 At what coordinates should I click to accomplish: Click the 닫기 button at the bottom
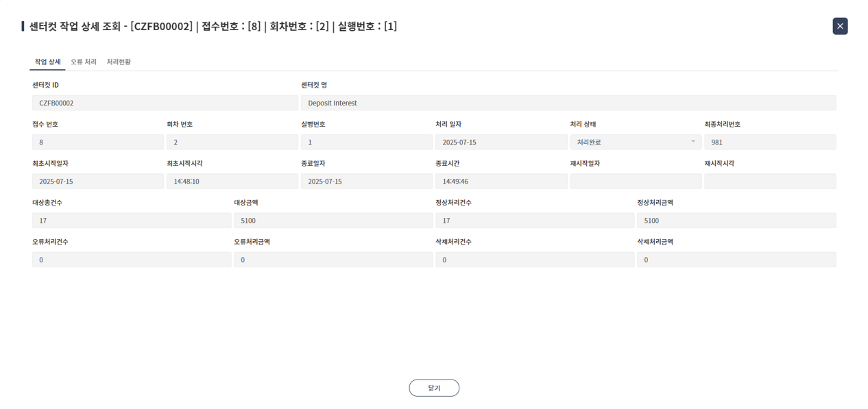click(433, 387)
